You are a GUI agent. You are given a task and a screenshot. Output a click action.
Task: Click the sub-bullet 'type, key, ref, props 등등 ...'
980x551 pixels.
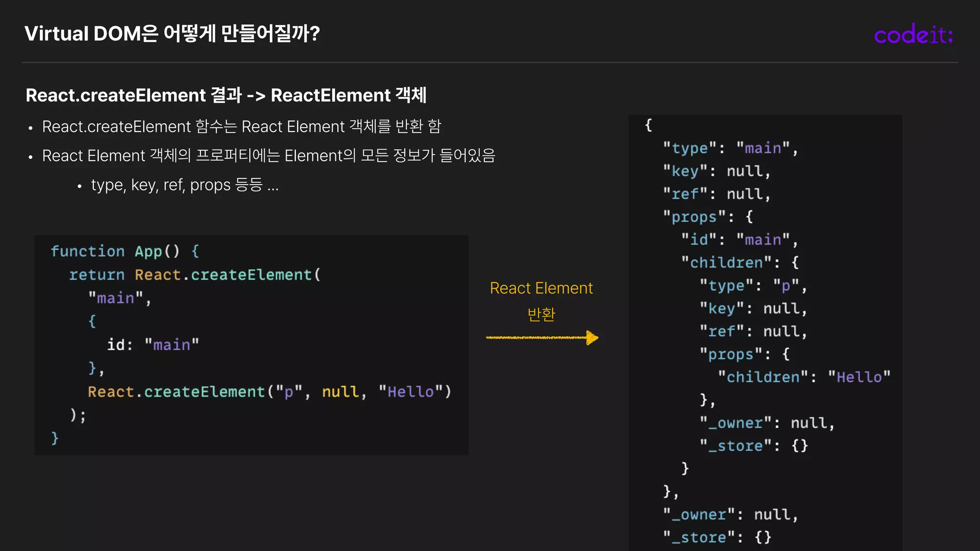(x=185, y=185)
